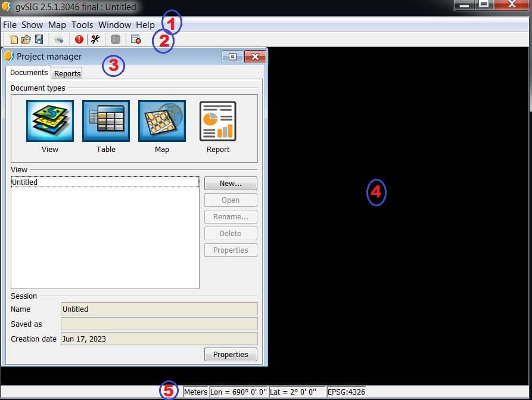The image size is (532, 400).
Task: Click the Creation date field
Action: (x=159, y=339)
